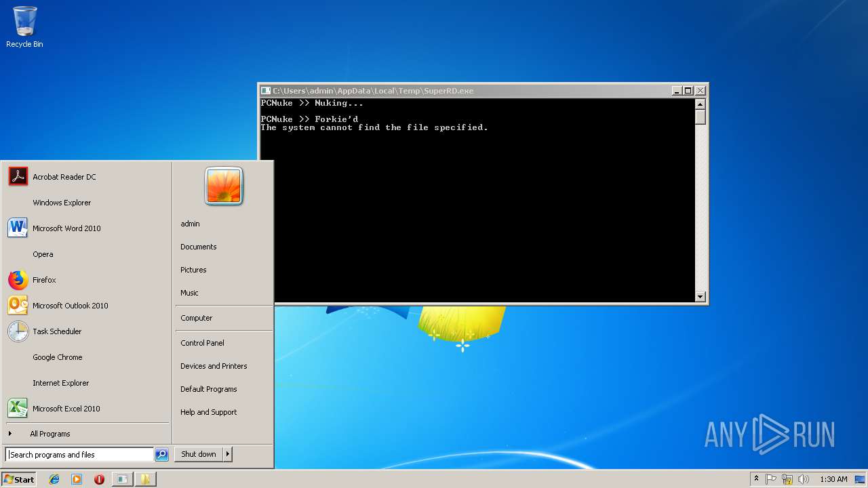Minimize the SuperRD.exe console window
This screenshot has width=868, height=488.
[677, 91]
